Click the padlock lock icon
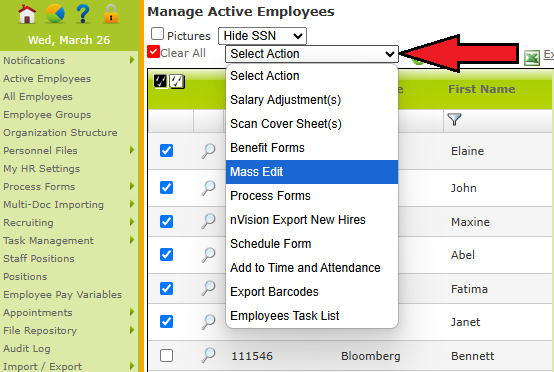 (111, 14)
